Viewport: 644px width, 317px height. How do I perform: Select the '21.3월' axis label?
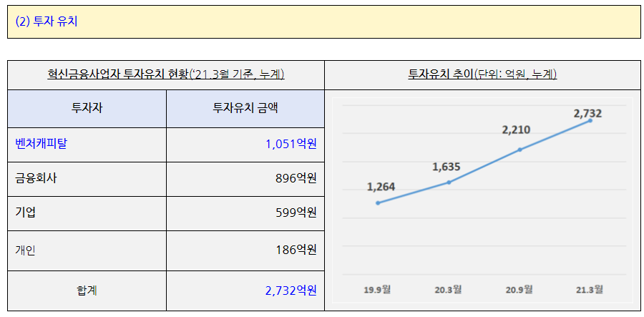pyautogui.click(x=590, y=290)
